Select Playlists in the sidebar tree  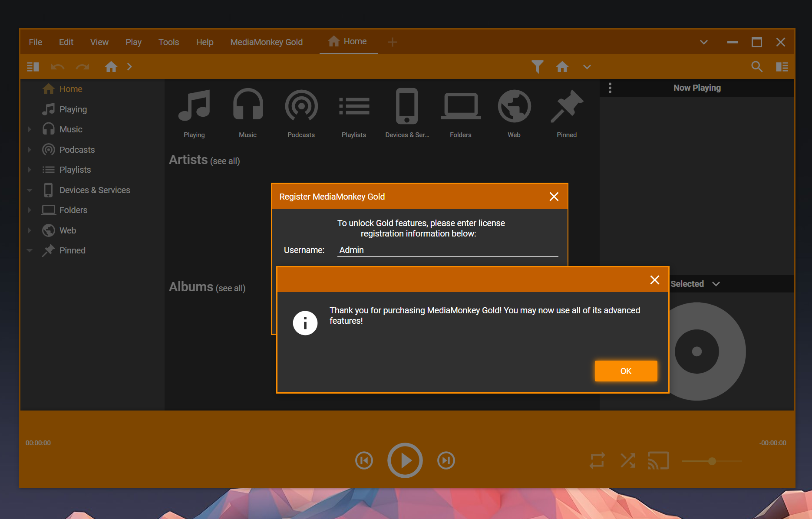pyautogui.click(x=75, y=170)
